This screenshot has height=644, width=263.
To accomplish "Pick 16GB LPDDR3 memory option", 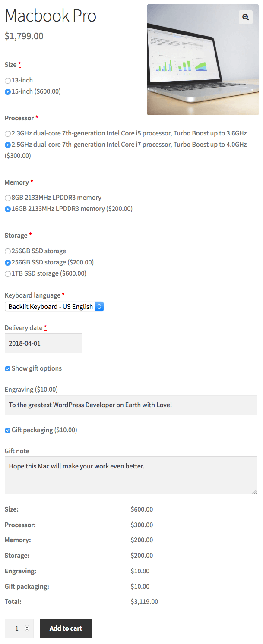I will tap(8, 209).
